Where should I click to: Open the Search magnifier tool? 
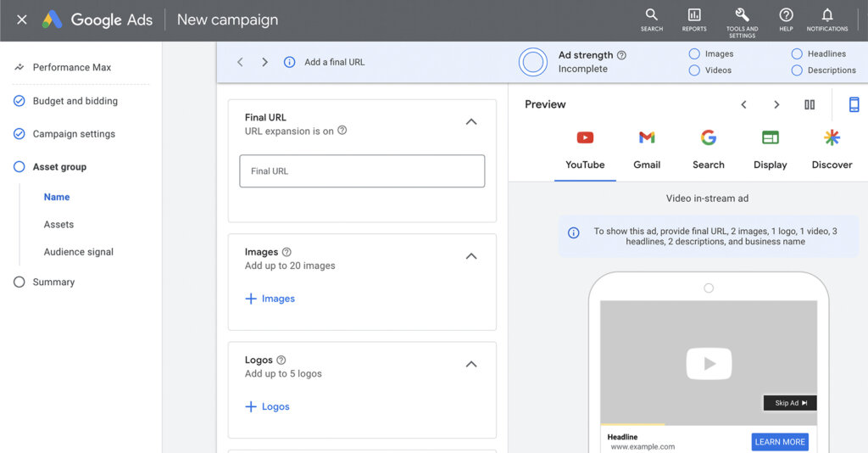[652, 20]
